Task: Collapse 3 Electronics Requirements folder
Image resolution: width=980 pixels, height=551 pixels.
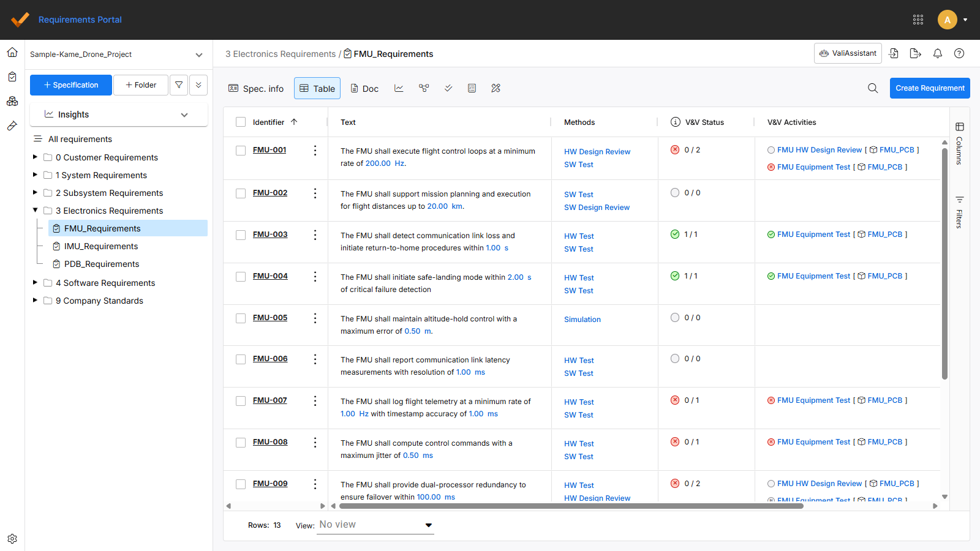Action: click(x=35, y=210)
